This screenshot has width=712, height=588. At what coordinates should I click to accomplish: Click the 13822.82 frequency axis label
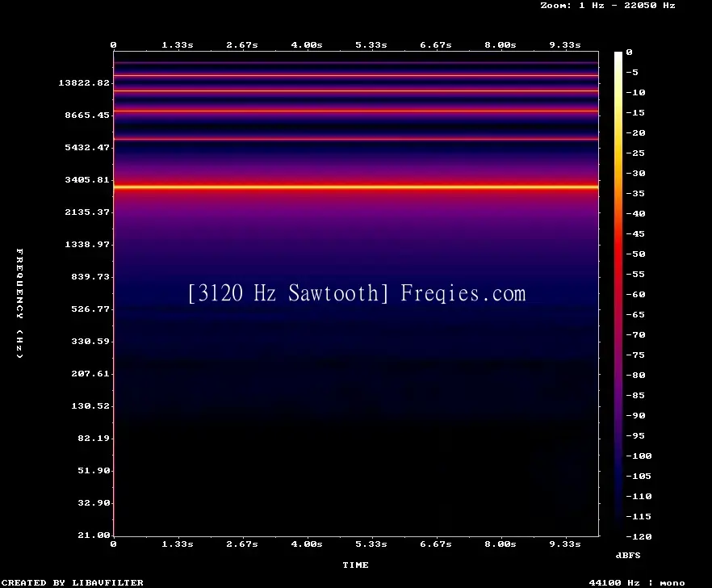84,82
